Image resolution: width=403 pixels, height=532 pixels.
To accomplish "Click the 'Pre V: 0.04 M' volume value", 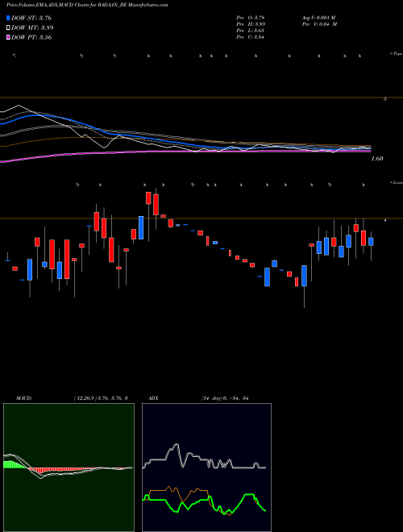I will click(x=319, y=24).
